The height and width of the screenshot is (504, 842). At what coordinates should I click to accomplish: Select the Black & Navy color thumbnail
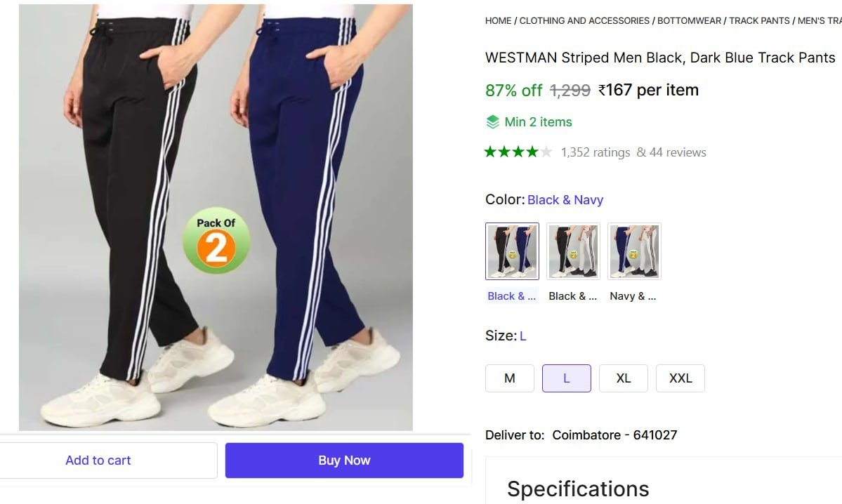512,251
